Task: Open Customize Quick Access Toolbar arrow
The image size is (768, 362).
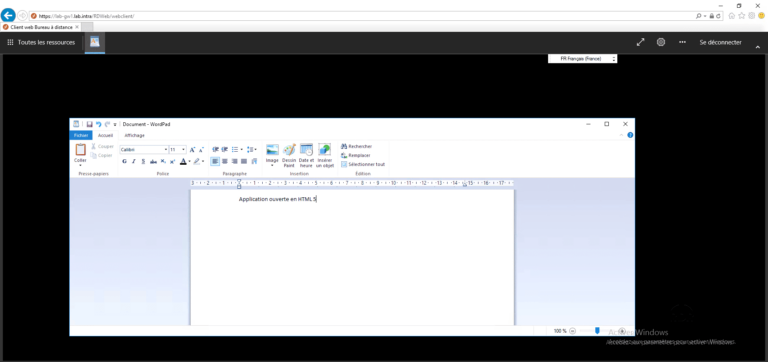Action: [x=115, y=124]
